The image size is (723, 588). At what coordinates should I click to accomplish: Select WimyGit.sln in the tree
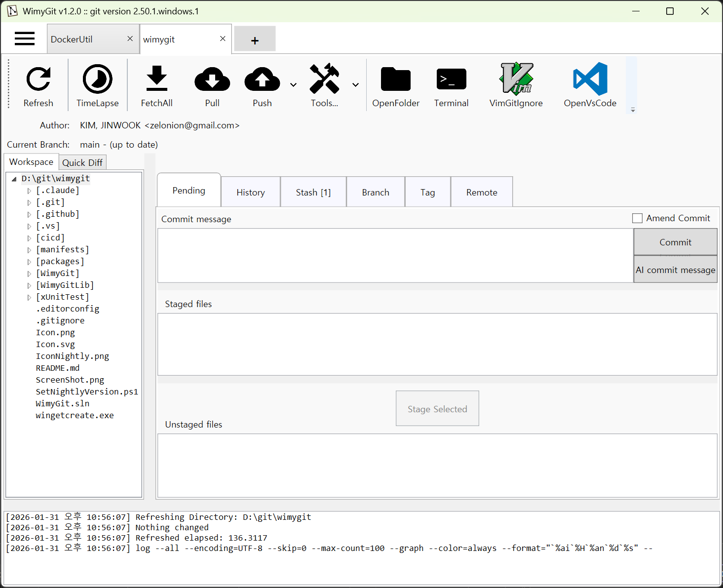coord(63,403)
